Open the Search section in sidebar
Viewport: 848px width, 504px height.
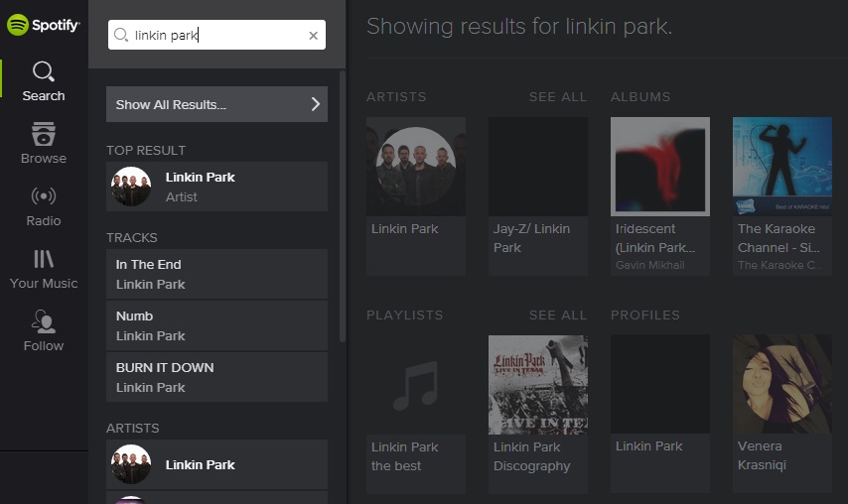[x=44, y=81]
